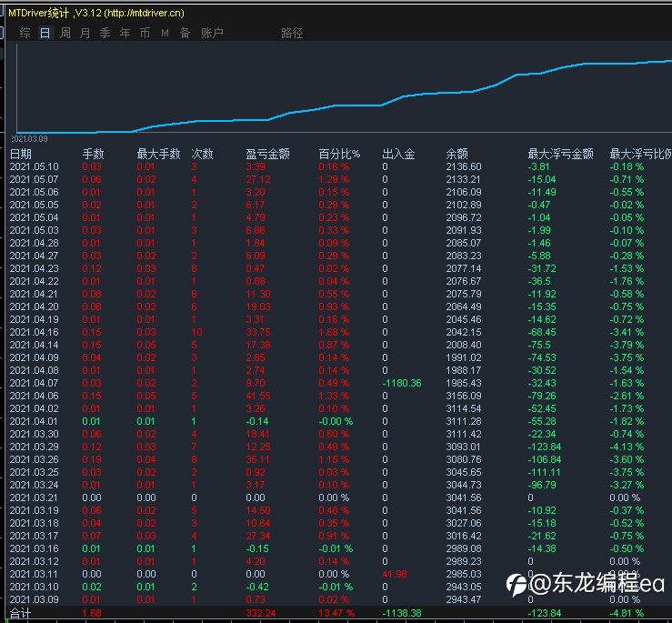
Task: Click the 余额 column header
Action: point(456,154)
